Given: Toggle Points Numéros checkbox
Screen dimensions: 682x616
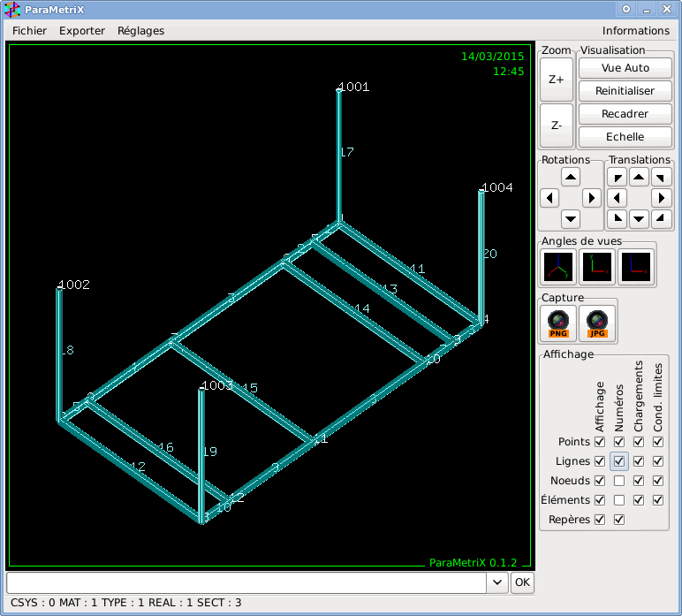Looking at the screenshot, I should click(x=619, y=442).
